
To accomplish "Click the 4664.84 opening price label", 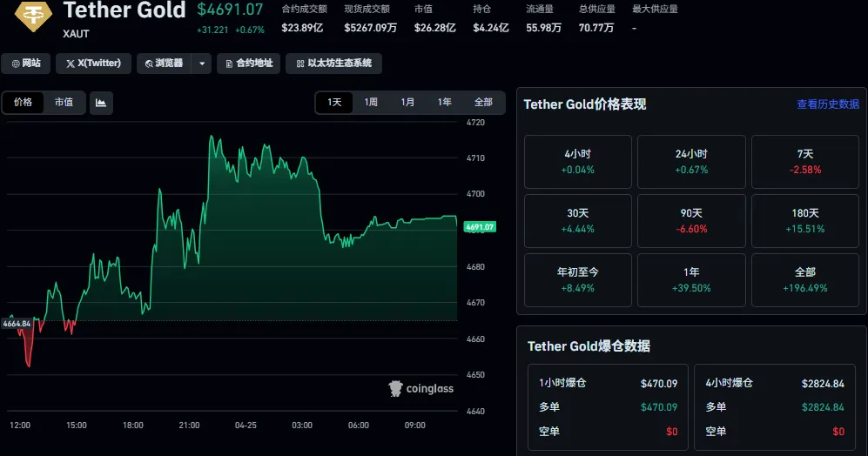I will 17,324.
